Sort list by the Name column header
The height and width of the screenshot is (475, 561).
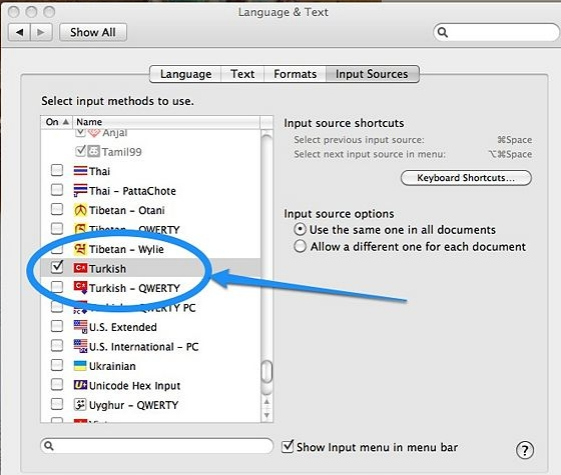[x=166, y=122]
